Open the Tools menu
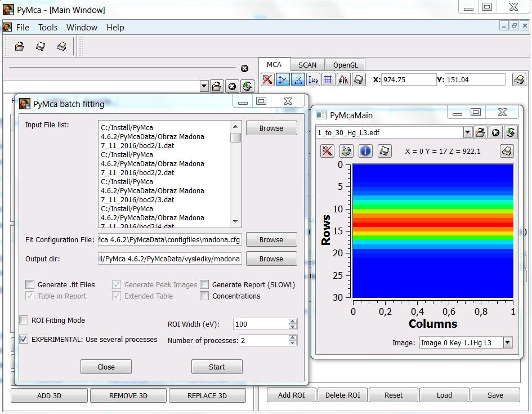 pyautogui.click(x=48, y=28)
